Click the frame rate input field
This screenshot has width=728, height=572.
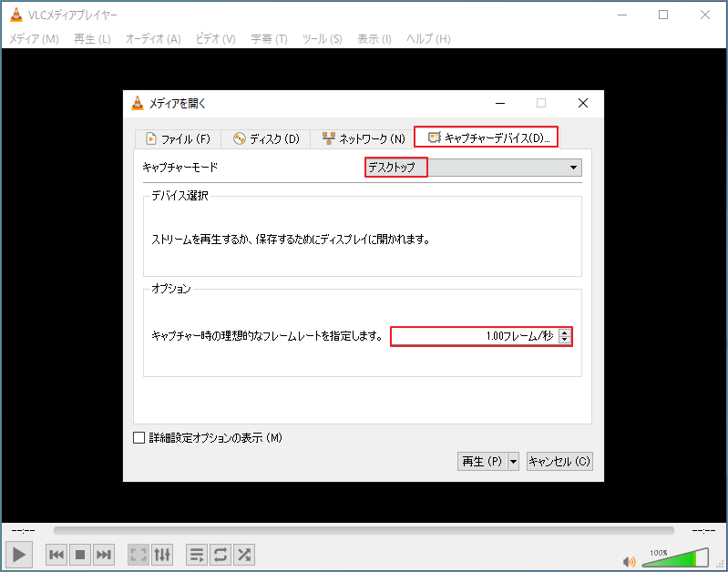click(475, 336)
